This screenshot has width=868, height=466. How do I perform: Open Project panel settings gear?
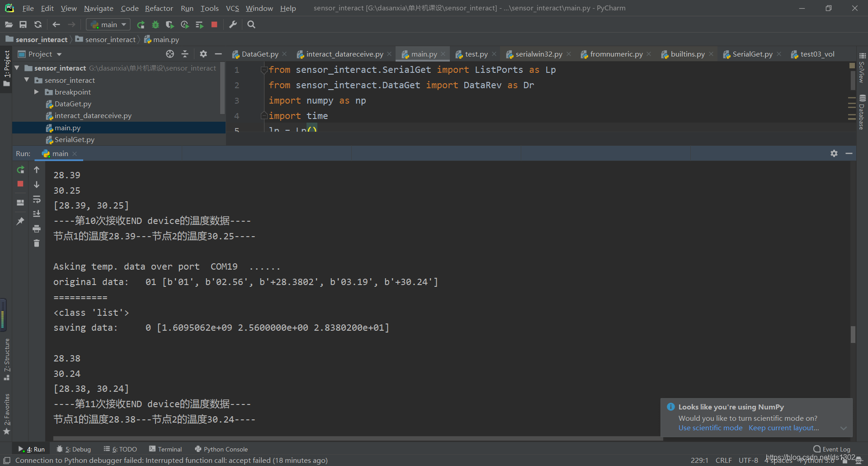tap(203, 54)
